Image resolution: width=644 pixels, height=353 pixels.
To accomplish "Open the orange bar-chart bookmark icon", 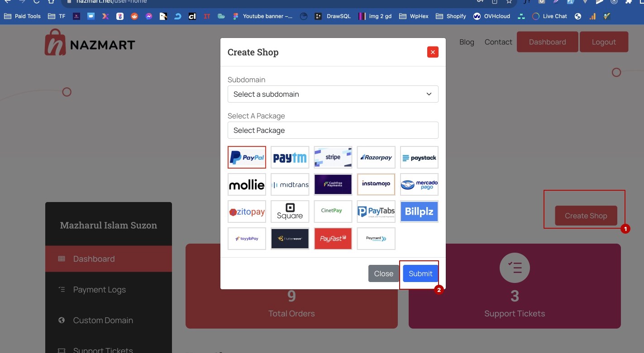I will (592, 16).
